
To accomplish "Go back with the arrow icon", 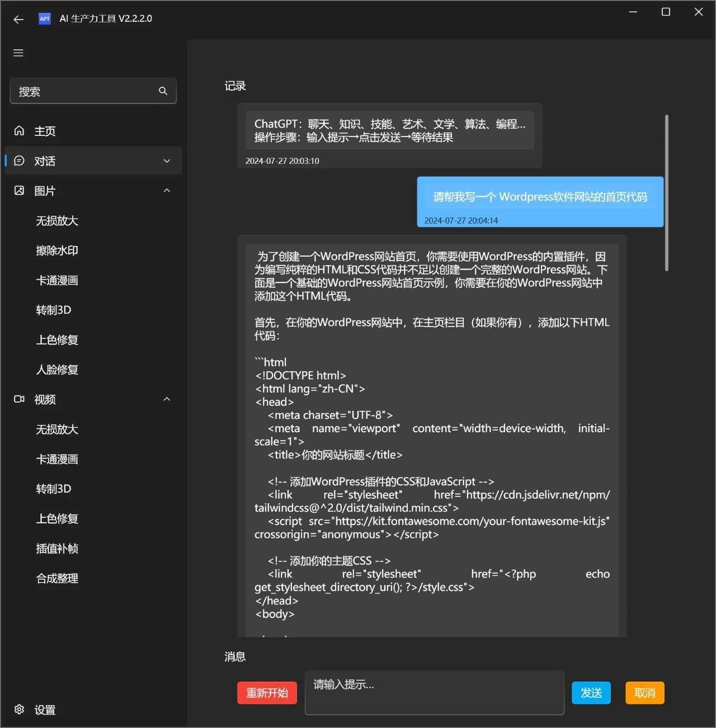I will coord(18,19).
